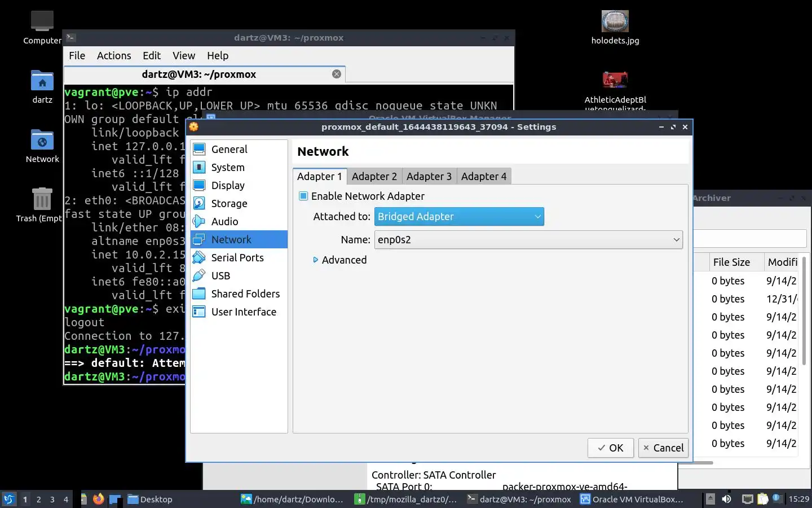Switch to workspace 3
812x508 pixels.
(52, 499)
